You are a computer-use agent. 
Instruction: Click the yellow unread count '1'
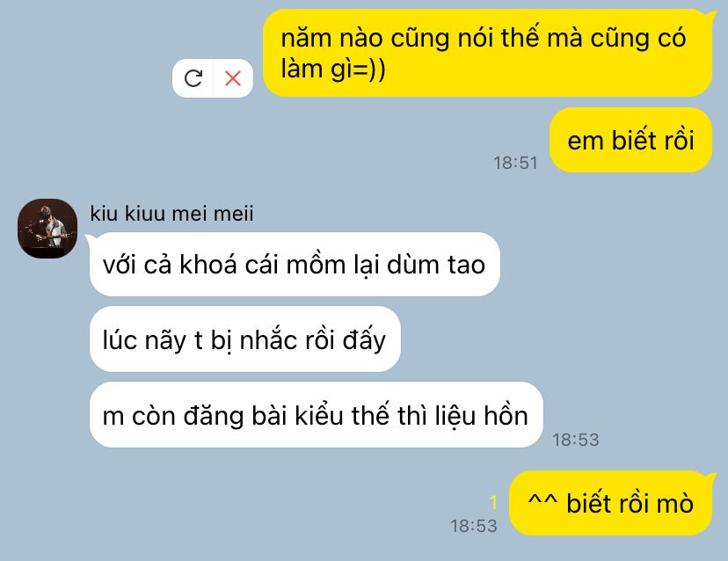coord(493,502)
